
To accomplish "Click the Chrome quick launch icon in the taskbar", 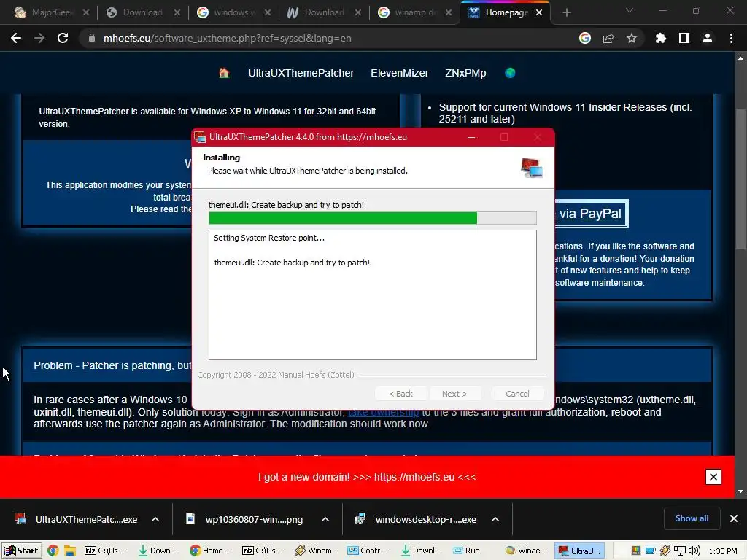I will pos(53,551).
